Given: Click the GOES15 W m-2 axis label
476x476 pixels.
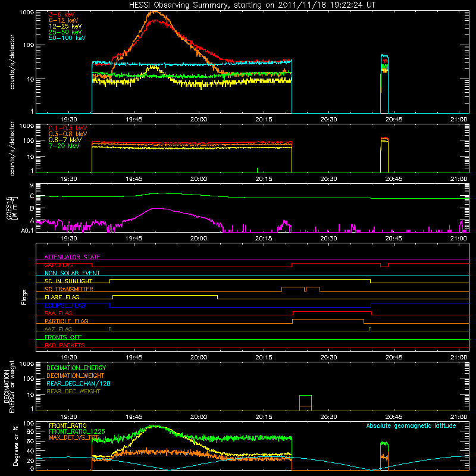Looking at the screenshot, I should coord(12,208).
